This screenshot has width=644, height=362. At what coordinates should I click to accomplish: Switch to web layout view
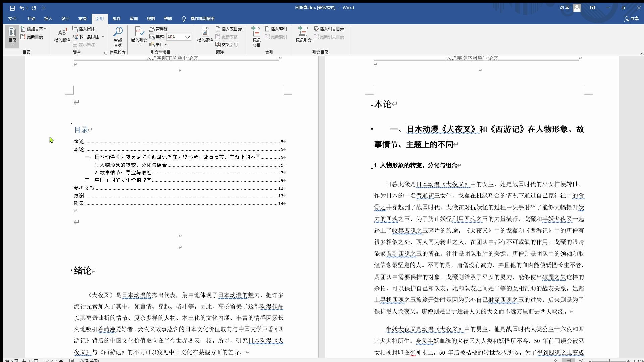point(581,360)
